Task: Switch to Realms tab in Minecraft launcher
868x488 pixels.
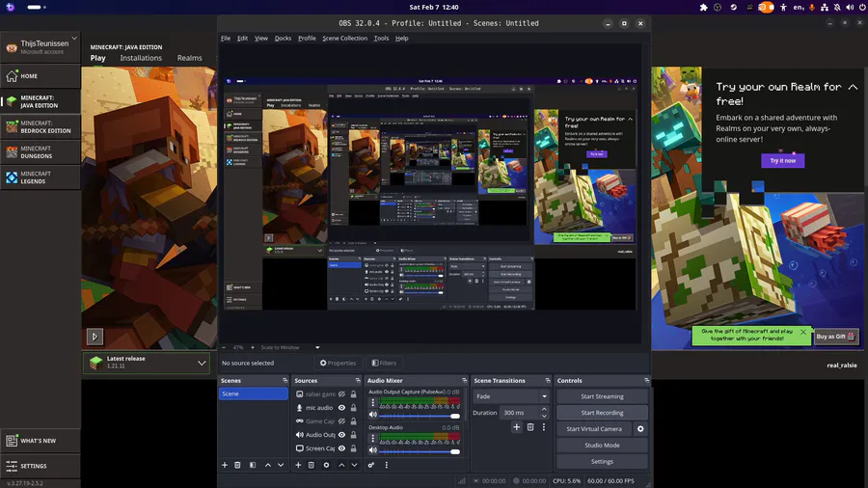Action: click(x=189, y=58)
